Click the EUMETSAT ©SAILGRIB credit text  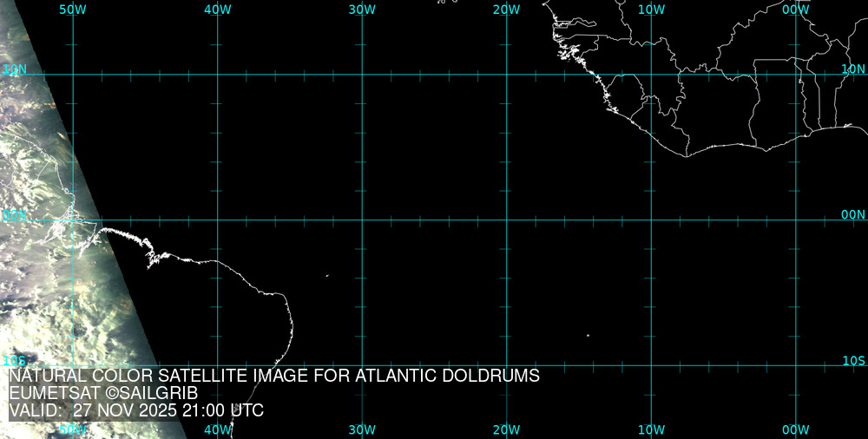[103, 393]
